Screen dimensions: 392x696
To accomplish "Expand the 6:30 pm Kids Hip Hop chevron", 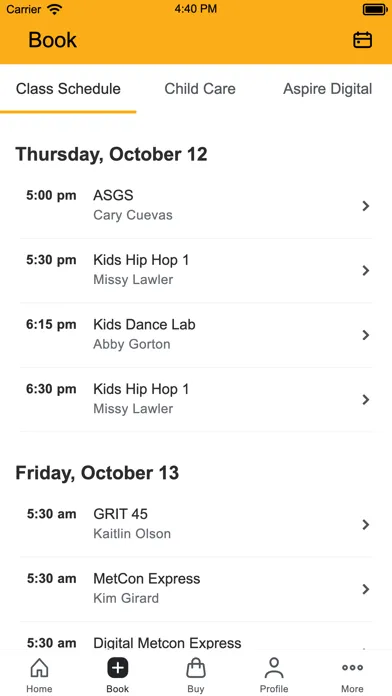I will pyautogui.click(x=366, y=399).
